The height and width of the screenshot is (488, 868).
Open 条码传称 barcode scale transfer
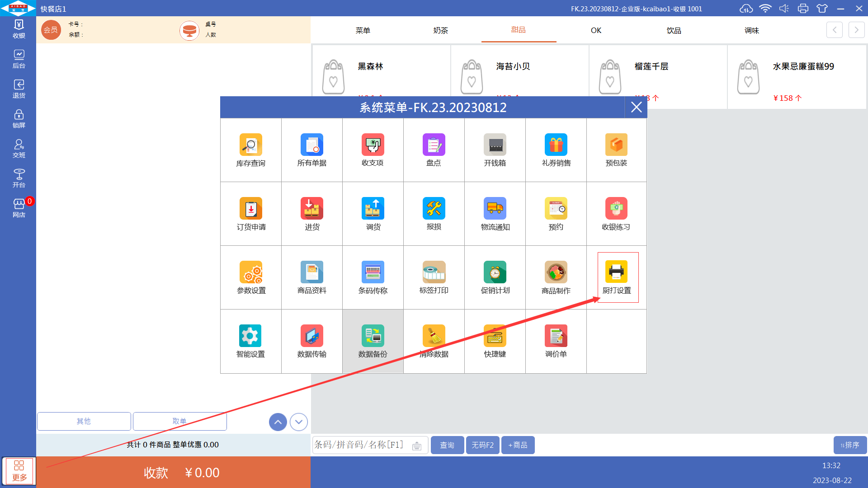click(373, 277)
